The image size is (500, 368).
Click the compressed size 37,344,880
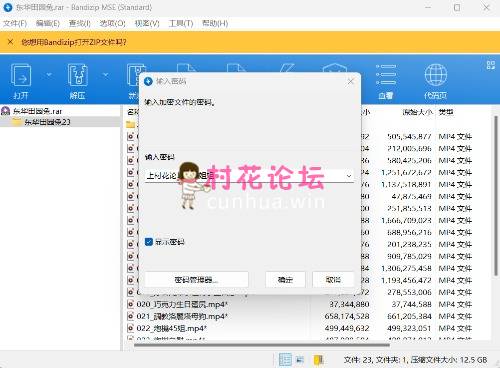click(349, 304)
